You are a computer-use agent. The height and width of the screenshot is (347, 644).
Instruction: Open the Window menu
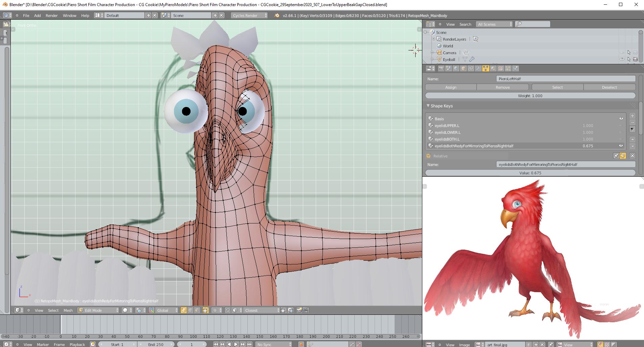point(69,16)
